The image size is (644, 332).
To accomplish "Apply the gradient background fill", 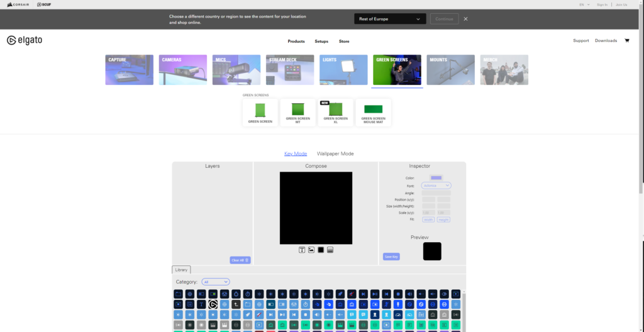I will pos(330,250).
